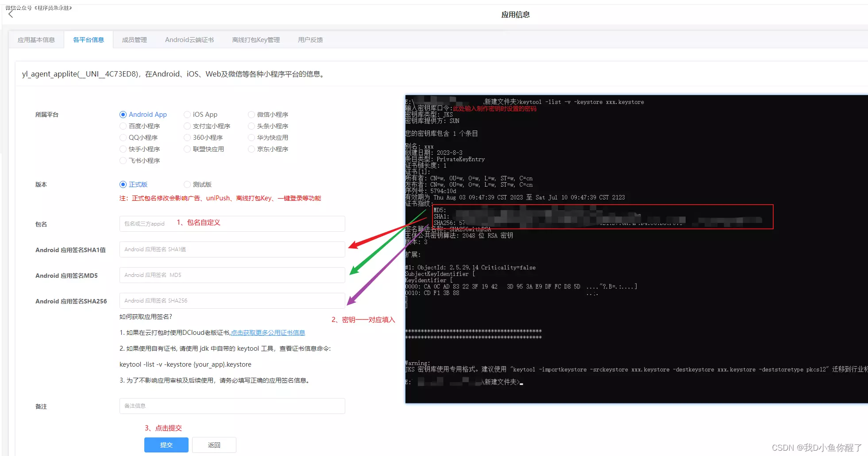Focus the SHA256 signature input
This screenshot has height=456, width=868.
click(x=232, y=301)
